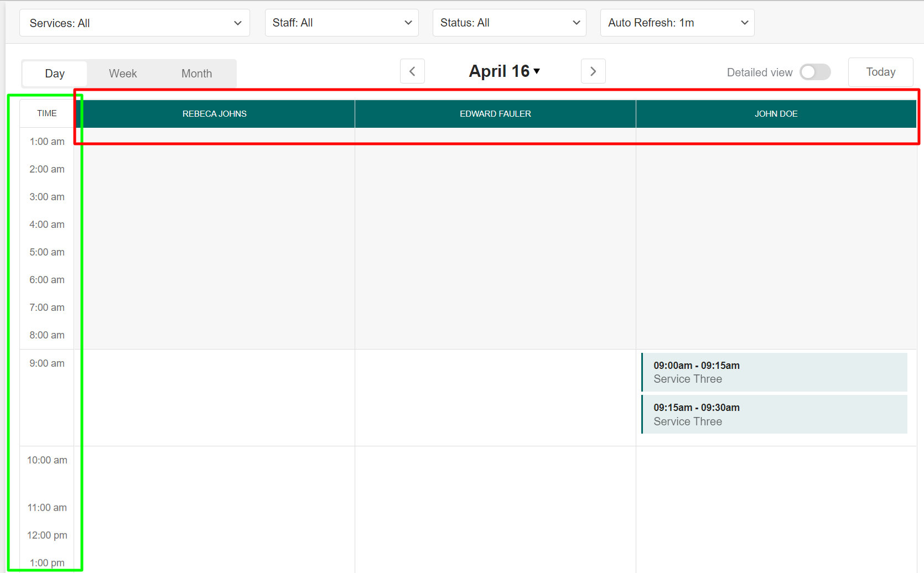924x573 pixels.
Task: Switch to the Month tab
Action: (x=196, y=73)
